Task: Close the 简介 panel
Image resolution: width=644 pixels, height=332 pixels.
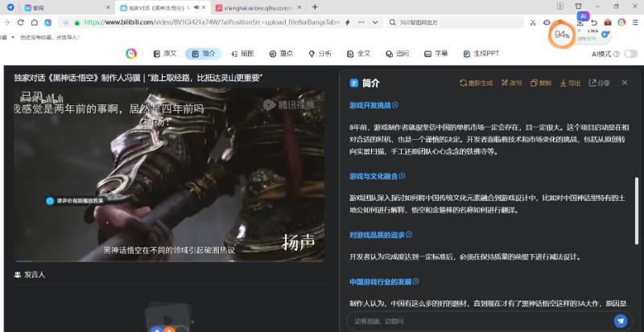Action: tap(625, 83)
